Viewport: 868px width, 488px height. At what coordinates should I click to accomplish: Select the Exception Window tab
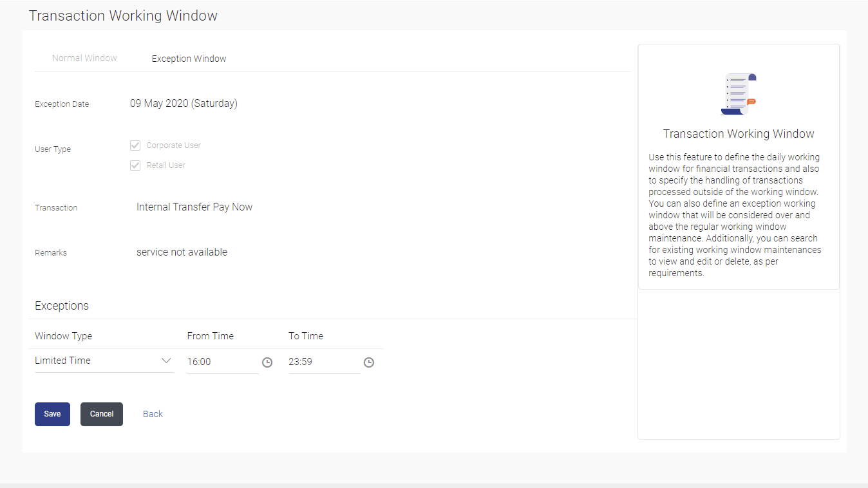coord(189,58)
